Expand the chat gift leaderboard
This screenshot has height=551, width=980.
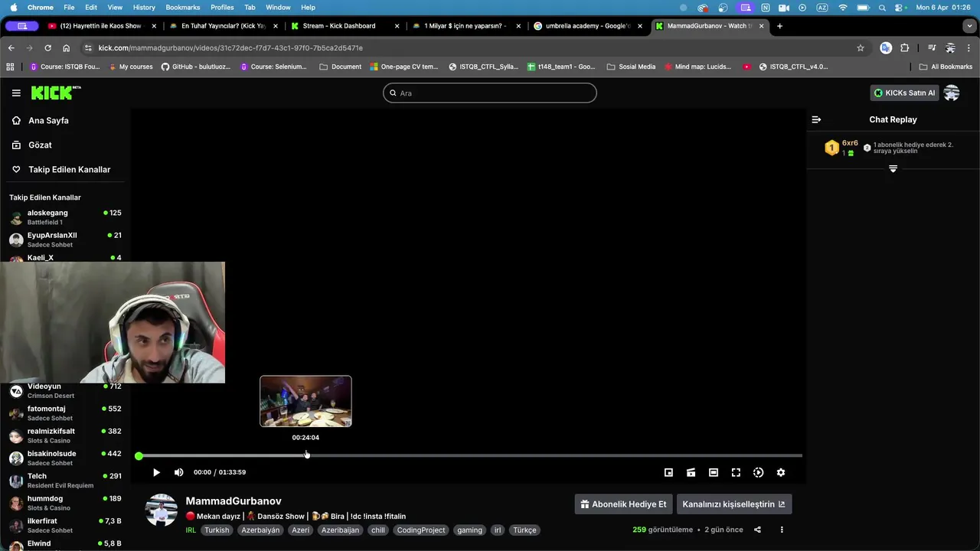coord(893,168)
